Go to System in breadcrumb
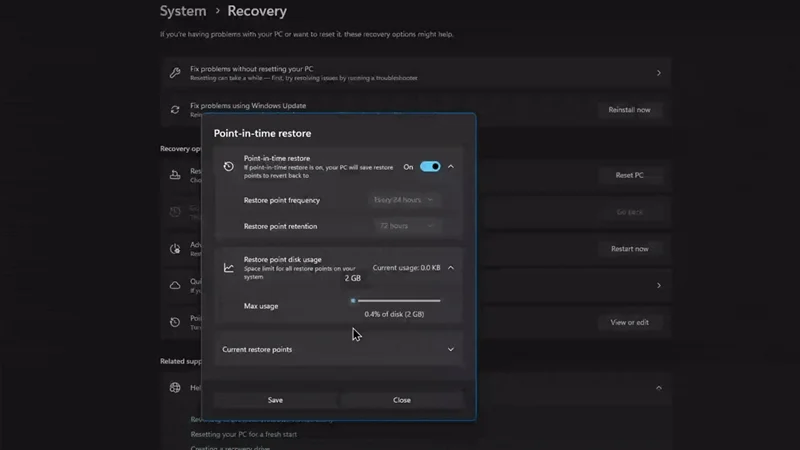The width and height of the screenshot is (800, 450). pyautogui.click(x=183, y=11)
